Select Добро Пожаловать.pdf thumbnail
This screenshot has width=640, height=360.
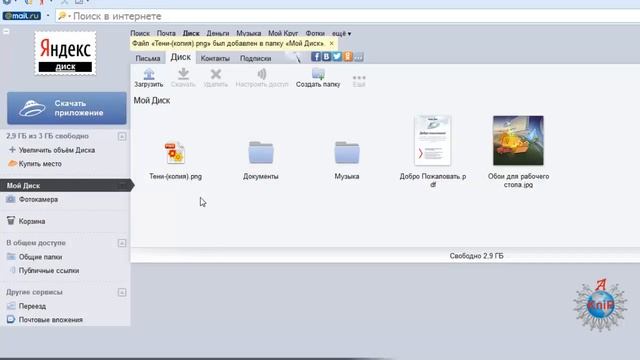click(433, 140)
